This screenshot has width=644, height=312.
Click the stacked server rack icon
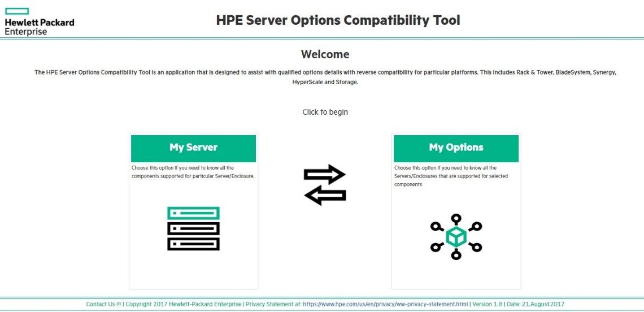tap(193, 228)
